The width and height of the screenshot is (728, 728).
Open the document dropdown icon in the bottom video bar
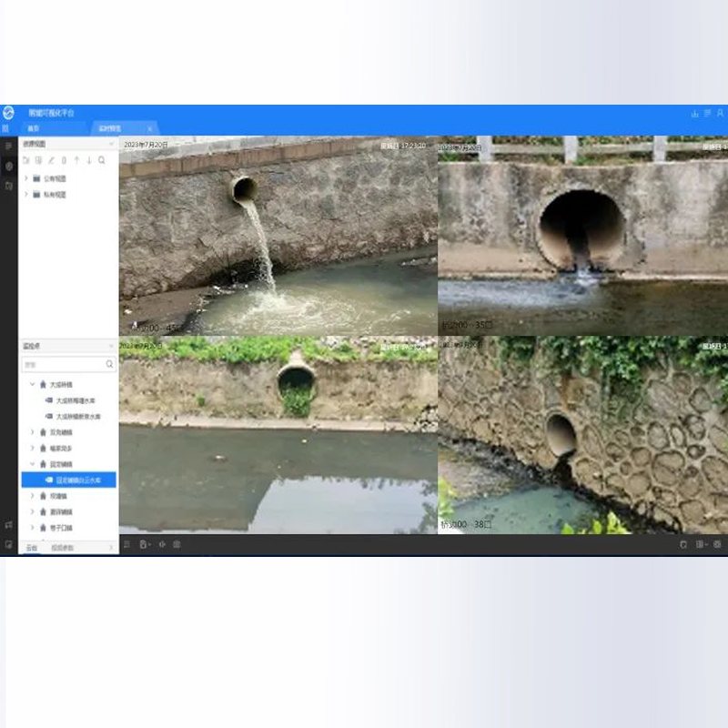(145, 544)
